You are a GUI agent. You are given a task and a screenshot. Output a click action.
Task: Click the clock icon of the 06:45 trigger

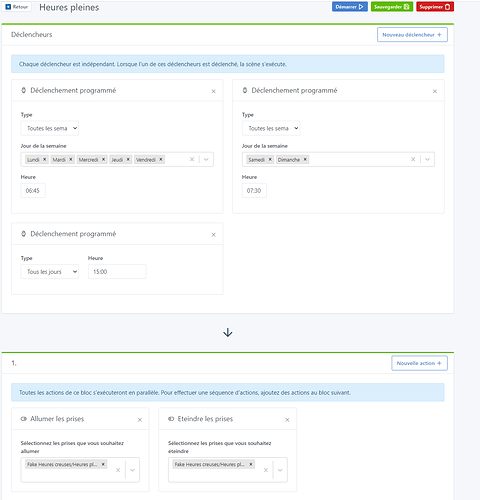tap(24, 90)
